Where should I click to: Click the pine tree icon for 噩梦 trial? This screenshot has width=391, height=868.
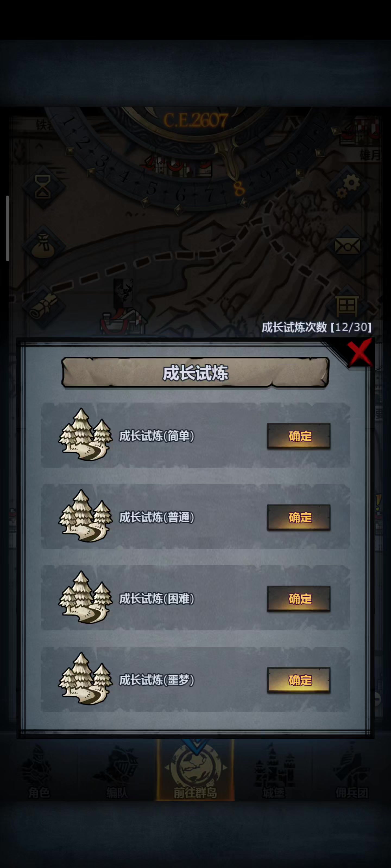point(85,678)
